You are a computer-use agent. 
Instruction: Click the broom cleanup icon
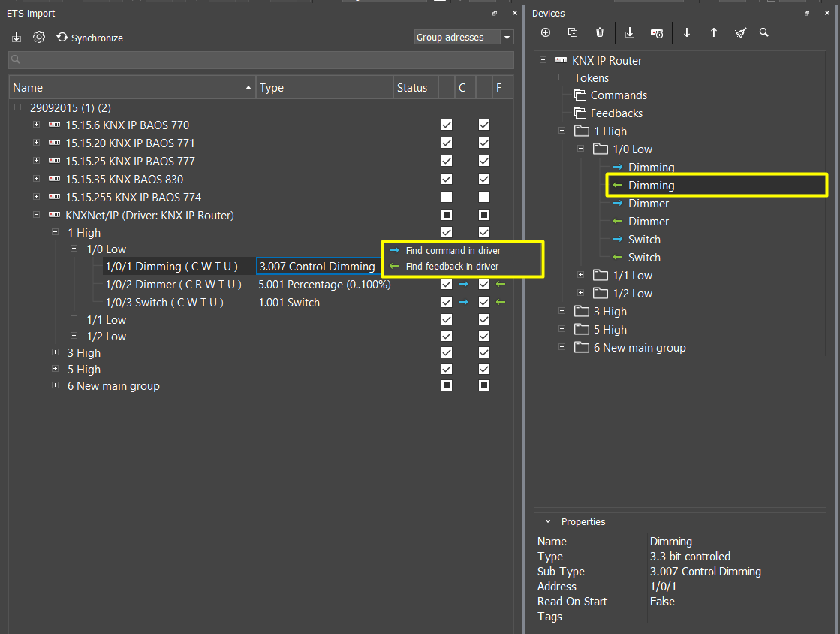click(740, 32)
